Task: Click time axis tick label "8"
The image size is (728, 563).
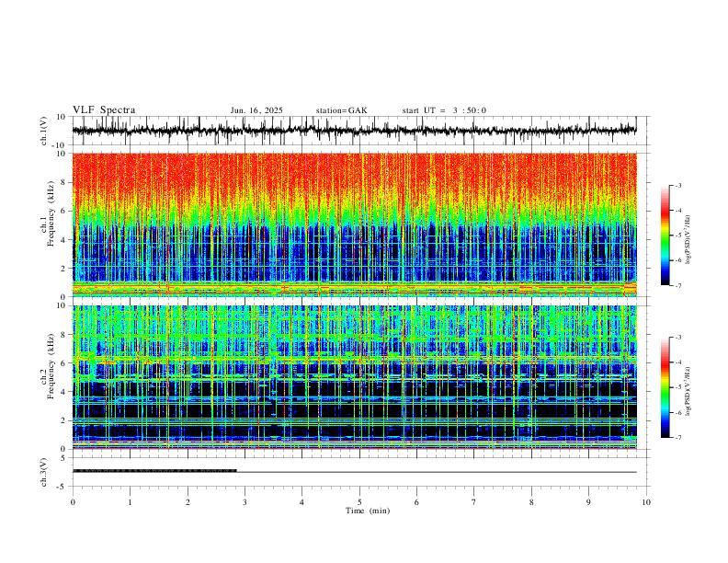Action: 531,502
